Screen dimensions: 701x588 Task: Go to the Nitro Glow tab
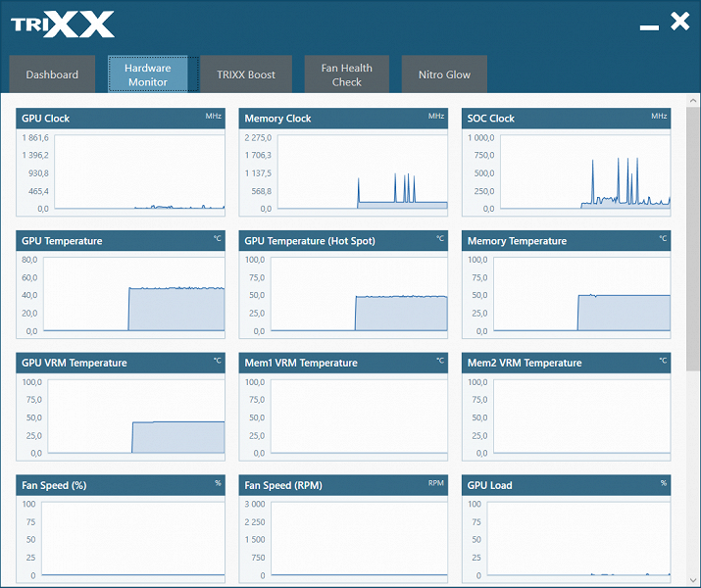pyautogui.click(x=444, y=74)
